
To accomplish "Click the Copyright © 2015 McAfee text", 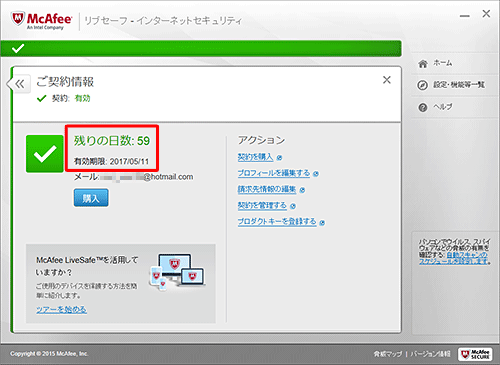I will [49, 354].
